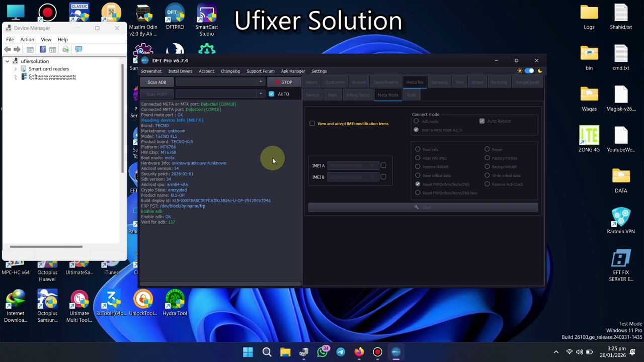The image size is (644, 362).
Task: Open the Logs folder on desktop
Action: tap(589, 17)
